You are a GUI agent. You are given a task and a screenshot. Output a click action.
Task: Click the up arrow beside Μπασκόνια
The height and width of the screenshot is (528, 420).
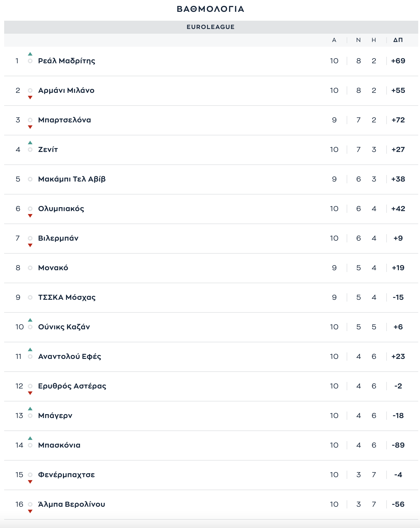tap(30, 438)
